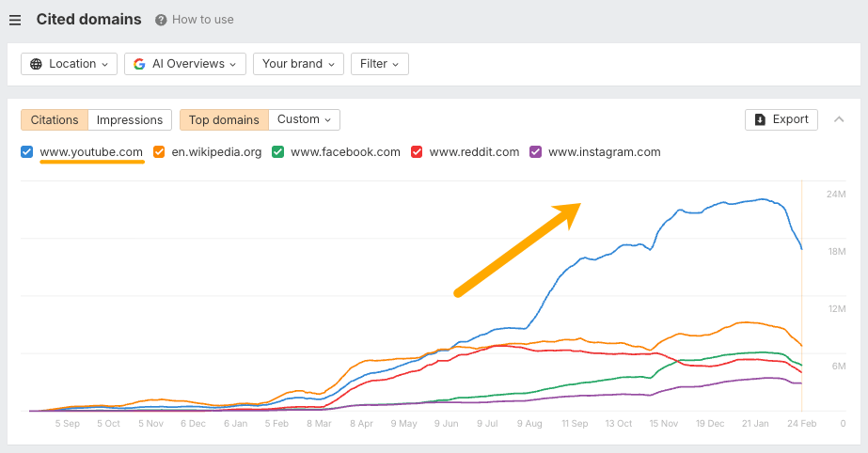Screen dimensions: 868x453
Task: Select the Citations tab
Action: click(55, 119)
